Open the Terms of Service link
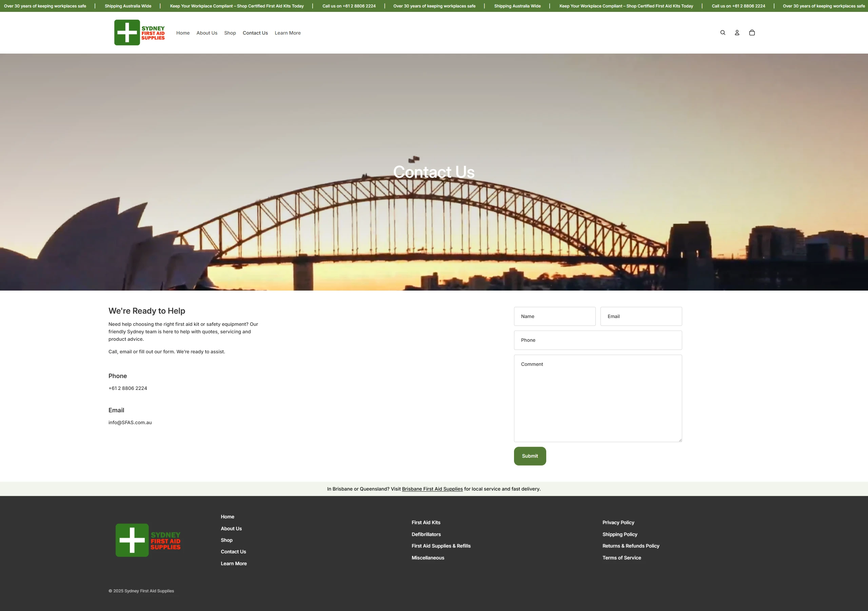This screenshot has width=868, height=611. click(622, 558)
